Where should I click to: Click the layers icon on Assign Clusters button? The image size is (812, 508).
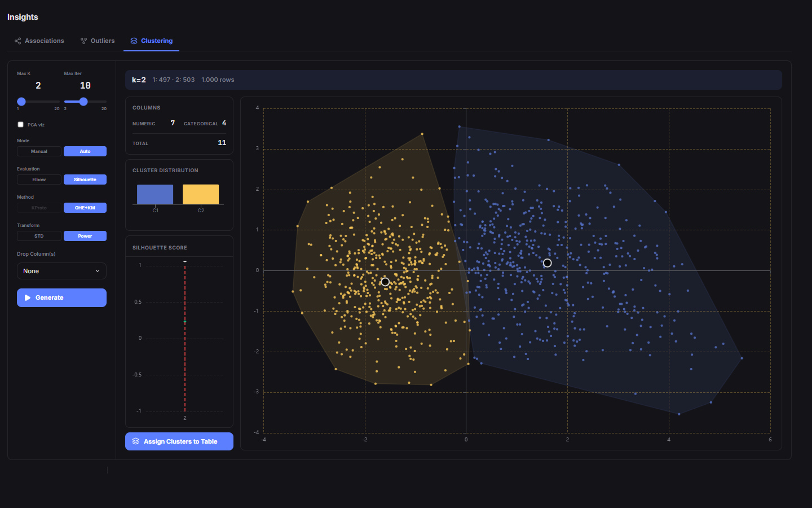[135, 441]
